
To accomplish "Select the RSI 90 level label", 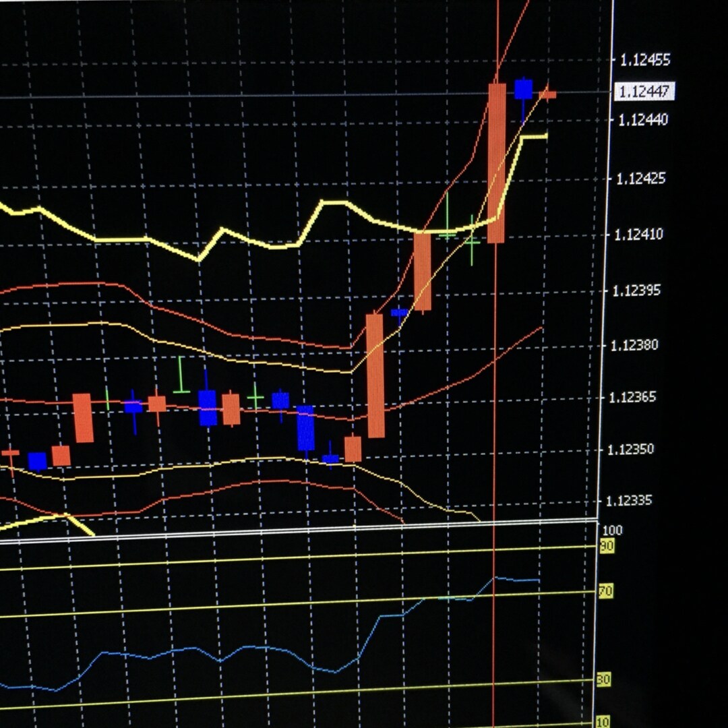I will [607, 546].
